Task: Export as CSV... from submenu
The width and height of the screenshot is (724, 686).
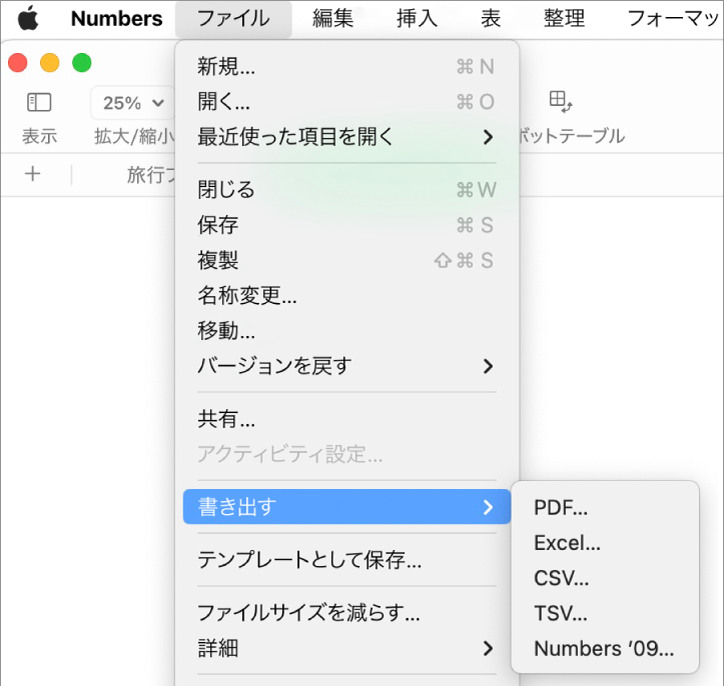Action: point(605,578)
